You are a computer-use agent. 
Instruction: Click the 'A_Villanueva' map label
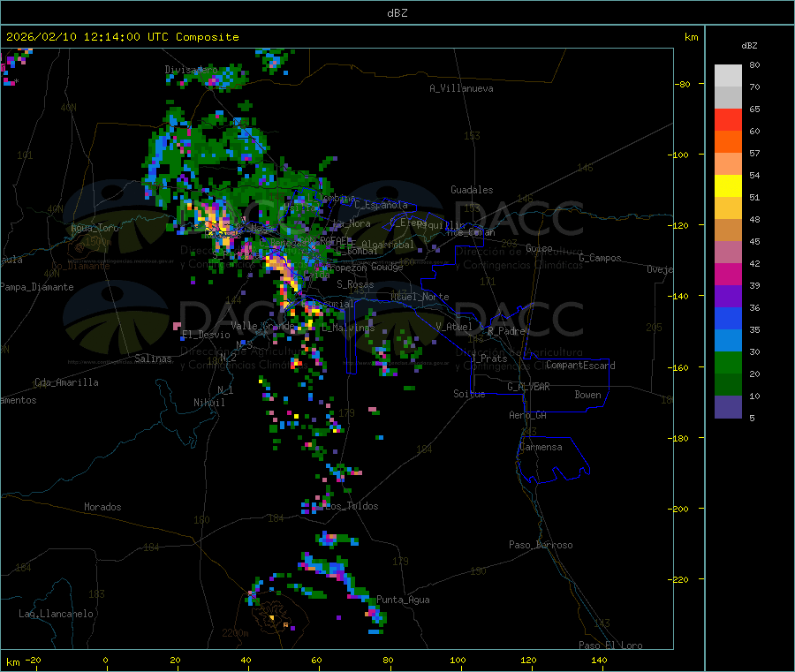click(461, 88)
